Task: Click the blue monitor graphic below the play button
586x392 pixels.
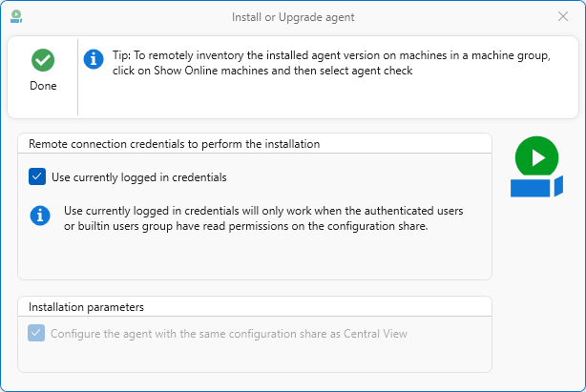Action: pos(536,186)
